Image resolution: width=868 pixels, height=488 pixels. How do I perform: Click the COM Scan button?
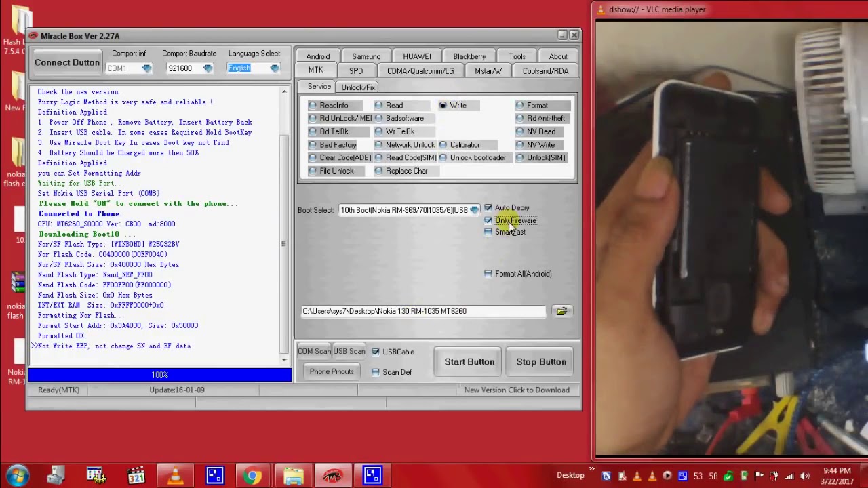tap(314, 351)
